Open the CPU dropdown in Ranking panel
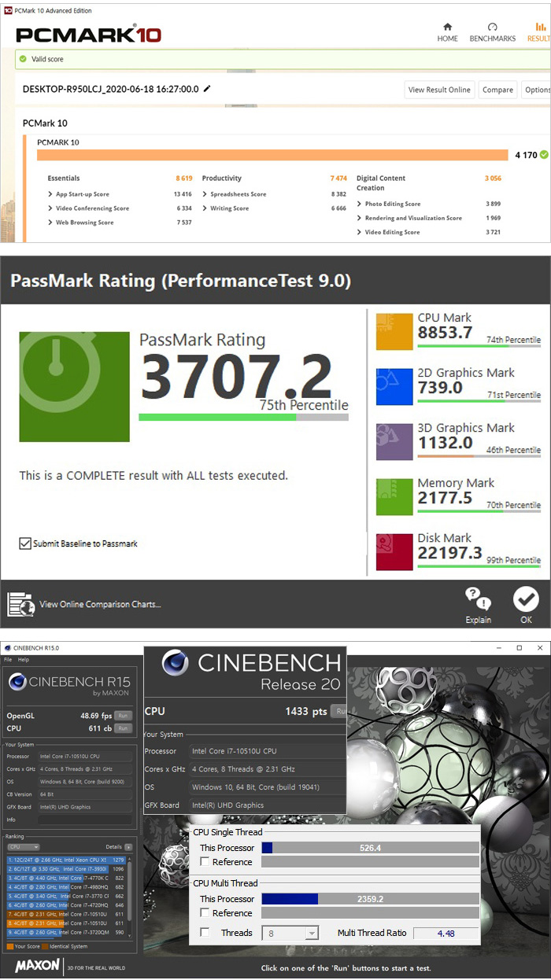551x980 pixels. (24, 847)
